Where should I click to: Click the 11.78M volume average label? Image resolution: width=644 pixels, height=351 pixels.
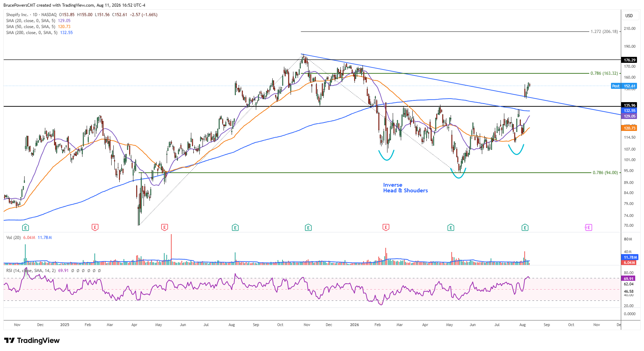tap(630, 257)
